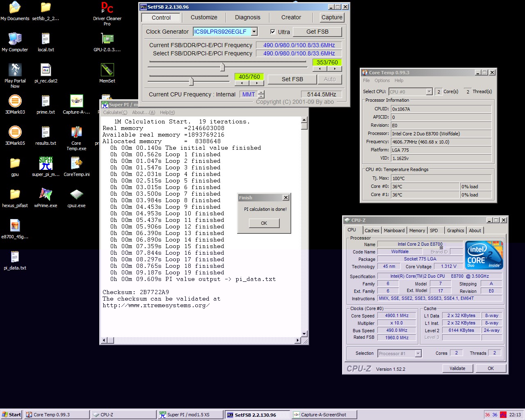The height and width of the screenshot is (420, 525).
Task: Expand the Clock Generator dropdown
Action: point(254,32)
